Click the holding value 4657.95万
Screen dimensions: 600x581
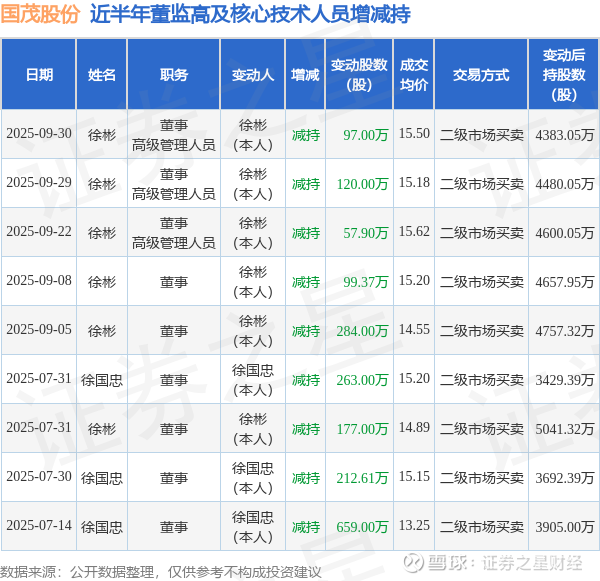tap(565, 282)
